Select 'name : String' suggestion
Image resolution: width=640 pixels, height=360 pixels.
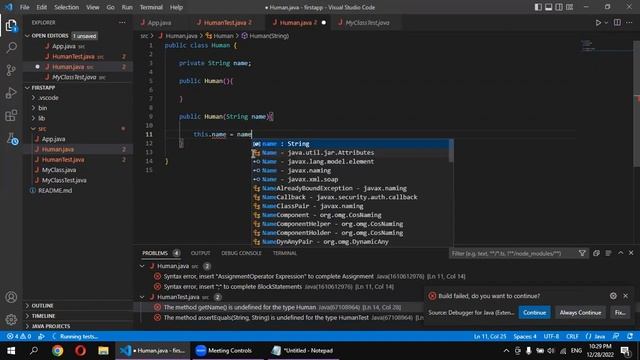(x=350, y=144)
